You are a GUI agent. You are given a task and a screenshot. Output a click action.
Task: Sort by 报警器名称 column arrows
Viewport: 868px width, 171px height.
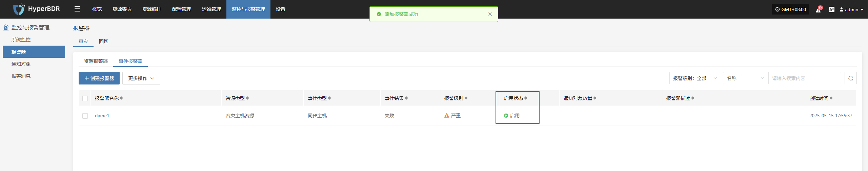(121, 98)
